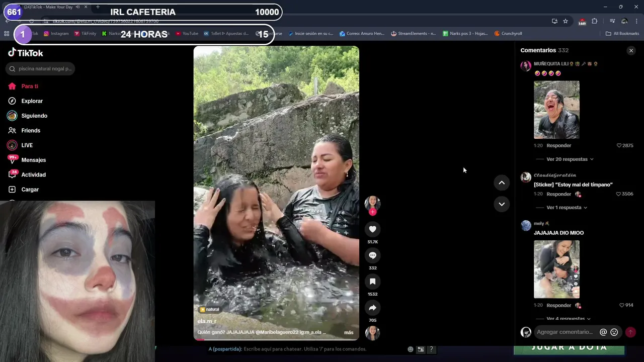The height and width of the screenshot is (362, 644).
Task: Open the Narks pos 3 sheets bookmark
Action: coord(465,34)
